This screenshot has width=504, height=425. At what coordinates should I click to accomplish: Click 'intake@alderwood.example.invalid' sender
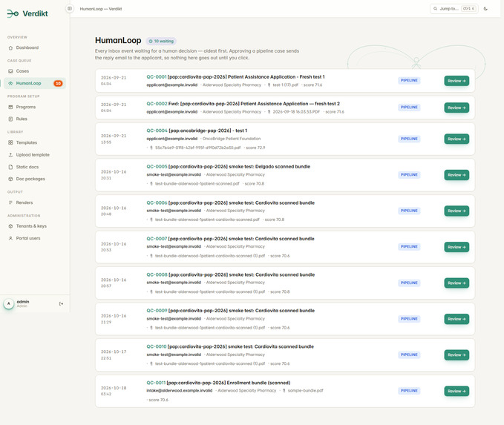180,391
